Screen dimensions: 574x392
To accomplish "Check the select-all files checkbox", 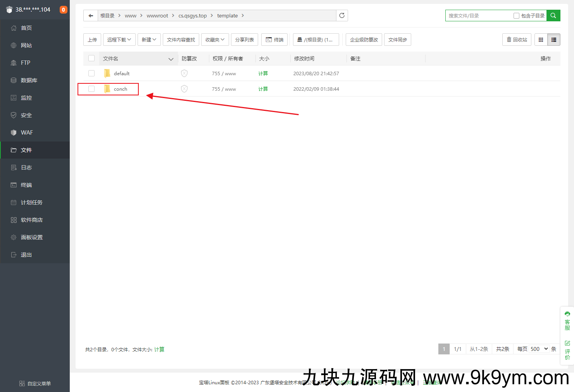I will (91, 58).
